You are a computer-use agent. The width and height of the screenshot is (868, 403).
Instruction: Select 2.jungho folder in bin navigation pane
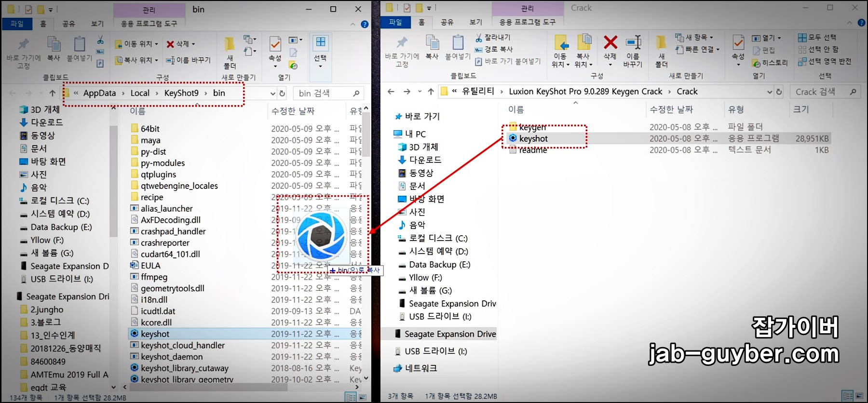[47, 309]
